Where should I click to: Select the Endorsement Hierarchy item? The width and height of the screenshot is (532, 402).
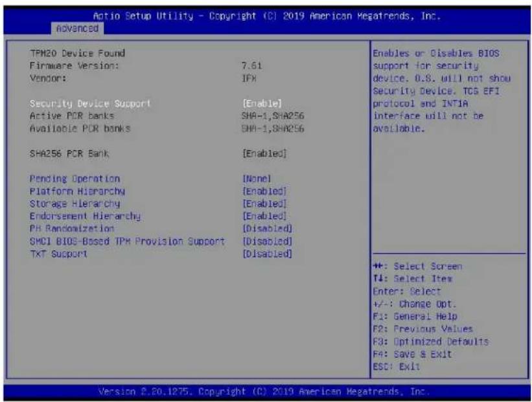85,217
